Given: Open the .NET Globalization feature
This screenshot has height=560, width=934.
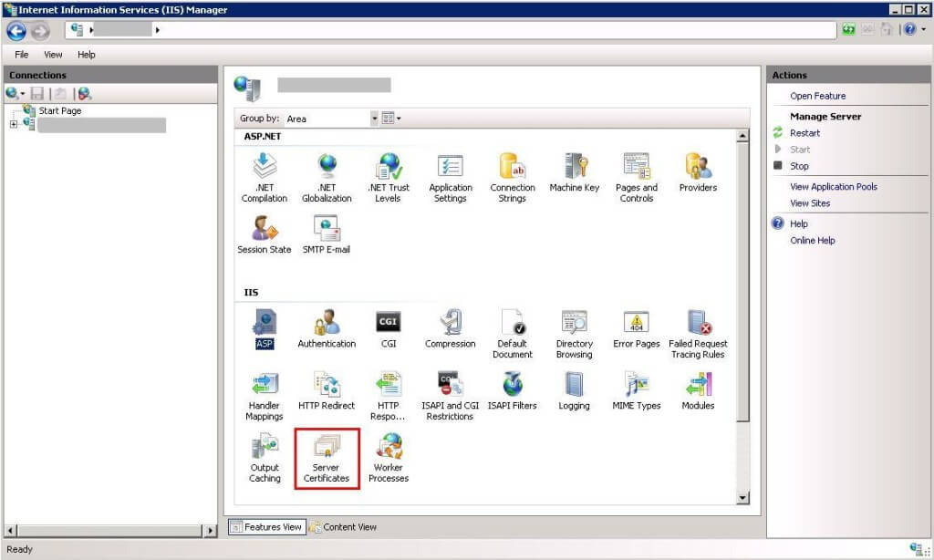Looking at the screenshot, I should point(327,178).
